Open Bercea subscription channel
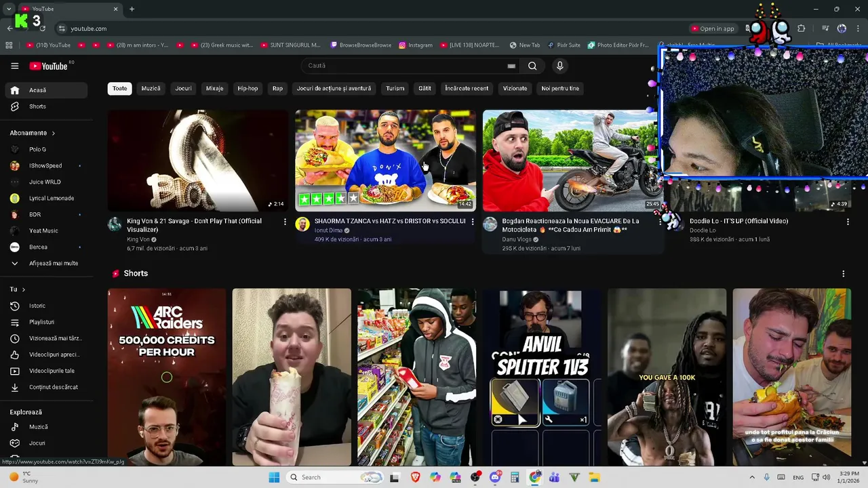Image resolution: width=868 pixels, height=488 pixels. pyautogui.click(x=46, y=247)
